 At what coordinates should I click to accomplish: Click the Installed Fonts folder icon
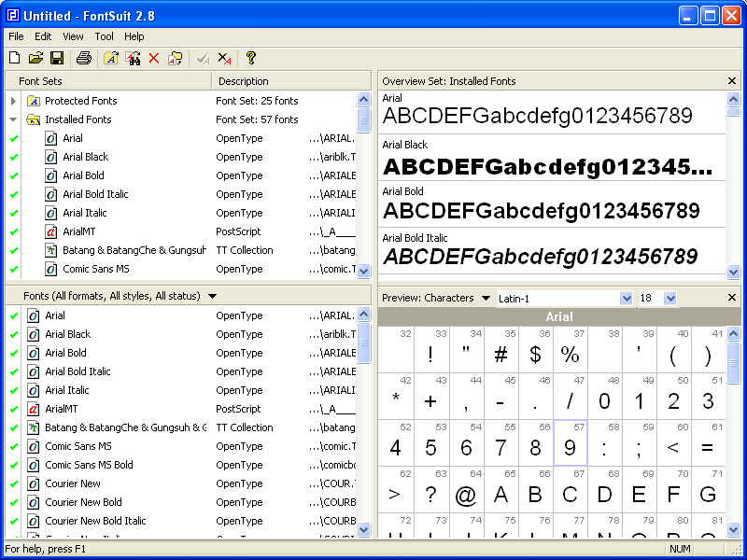pos(34,119)
